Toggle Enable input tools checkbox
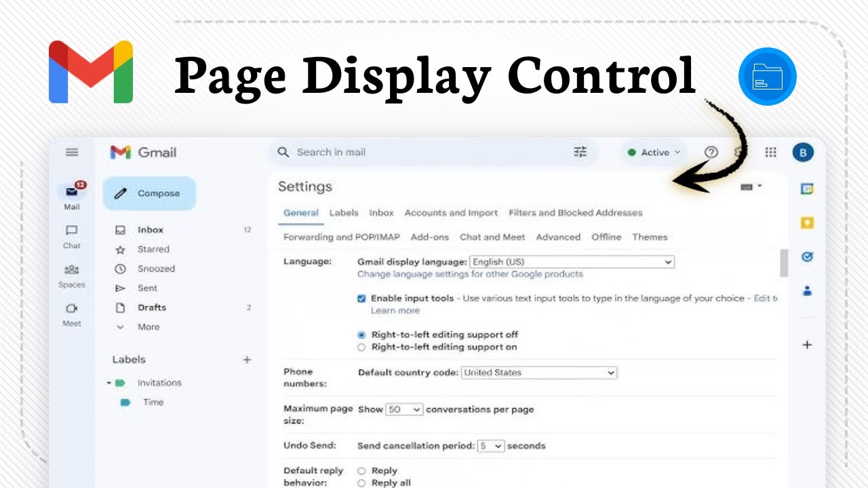 point(361,298)
